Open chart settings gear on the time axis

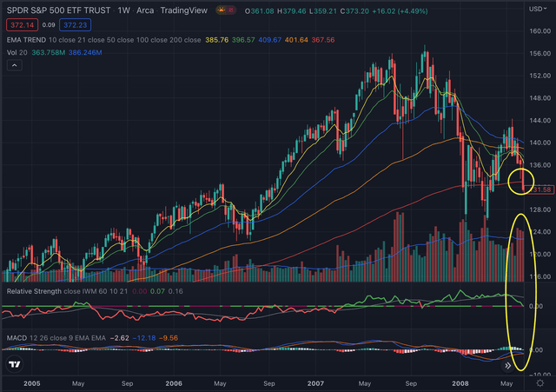[x=540, y=383]
